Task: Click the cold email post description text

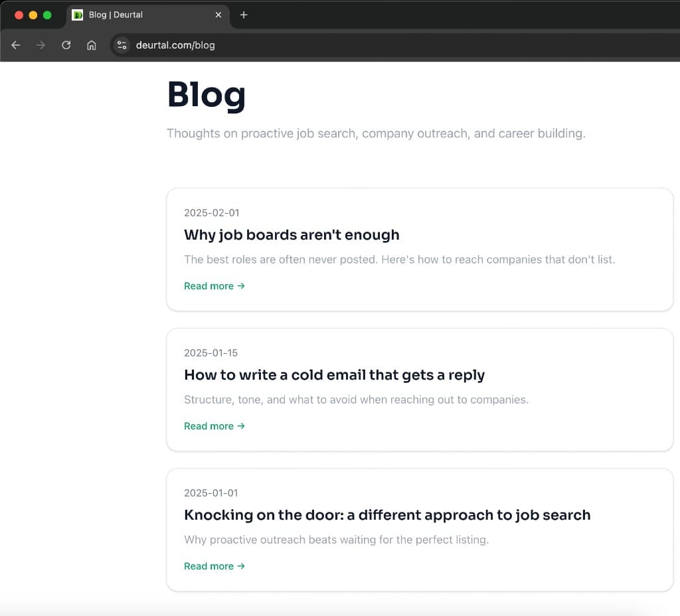Action: (356, 400)
